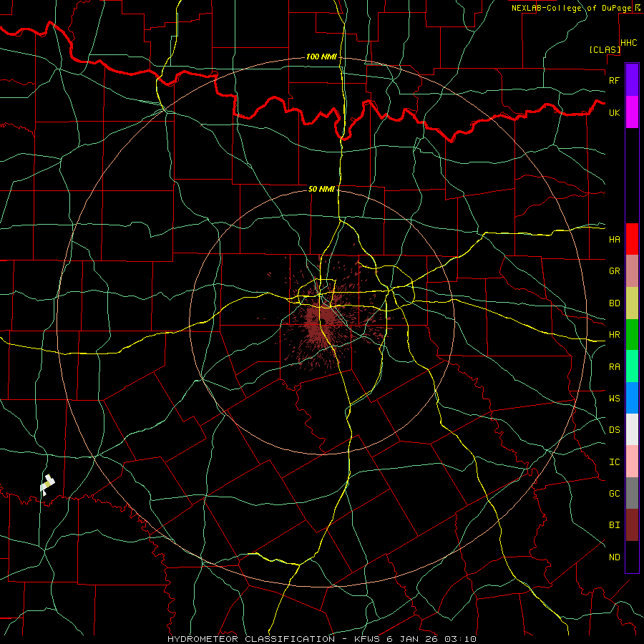
Task: Click the UK legend label
Action: pos(614,112)
